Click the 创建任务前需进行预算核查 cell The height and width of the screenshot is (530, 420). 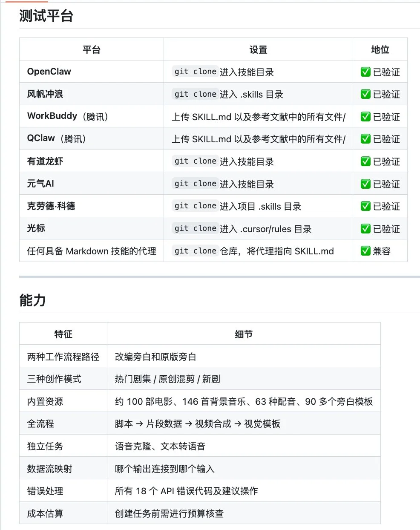click(x=244, y=513)
